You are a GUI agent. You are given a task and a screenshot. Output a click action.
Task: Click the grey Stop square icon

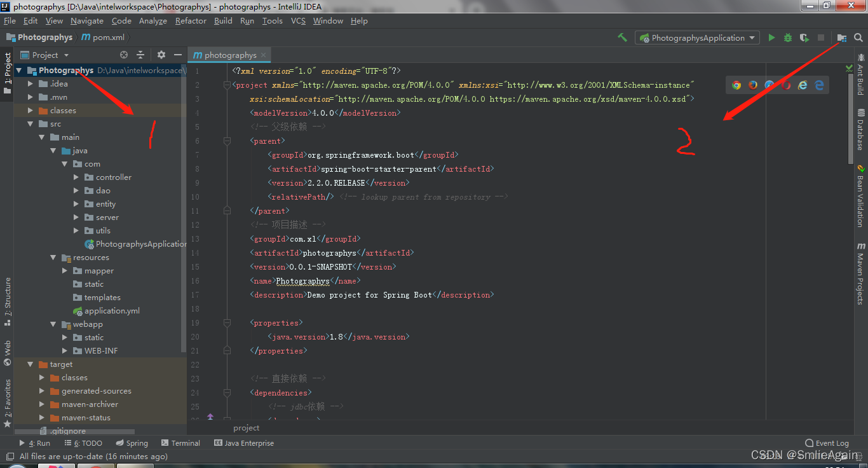click(820, 38)
